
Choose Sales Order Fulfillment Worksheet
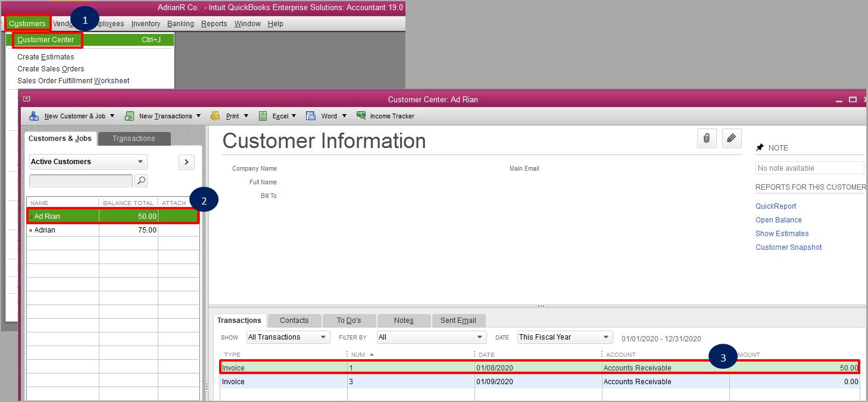point(73,81)
